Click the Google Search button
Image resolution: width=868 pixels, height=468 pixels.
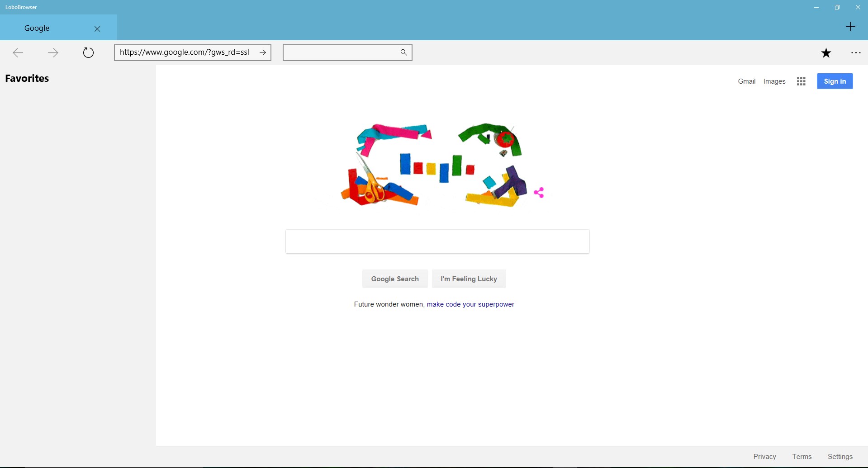pyautogui.click(x=395, y=279)
